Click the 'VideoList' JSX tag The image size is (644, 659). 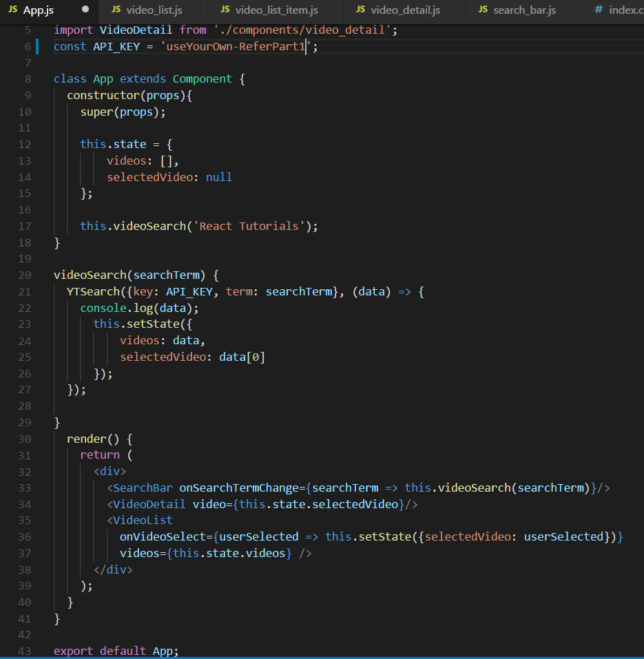click(x=143, y=521)
